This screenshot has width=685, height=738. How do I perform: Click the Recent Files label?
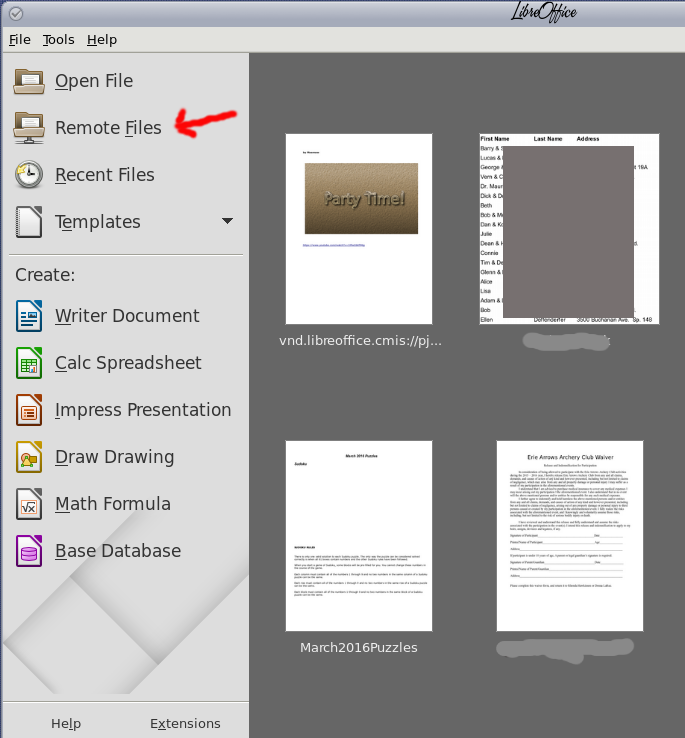tap(105, 175)
